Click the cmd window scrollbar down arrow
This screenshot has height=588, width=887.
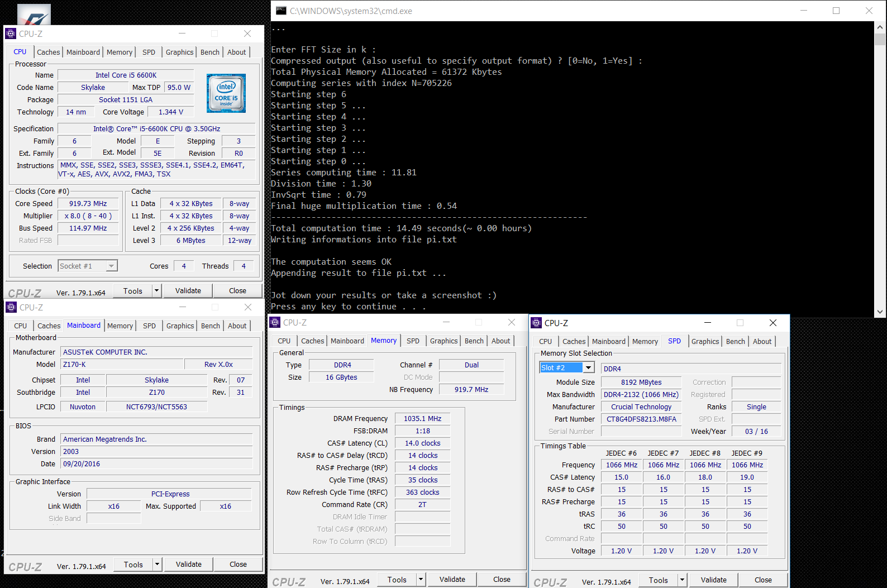pyautogui.click(x=880, y=312)
